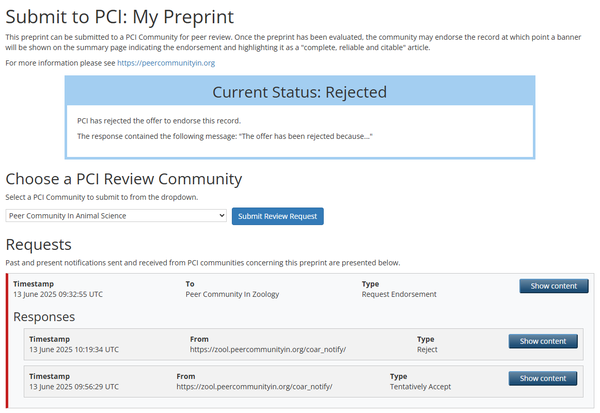Click the 'Request Endorsement' type value

click(x=400, y=295)
